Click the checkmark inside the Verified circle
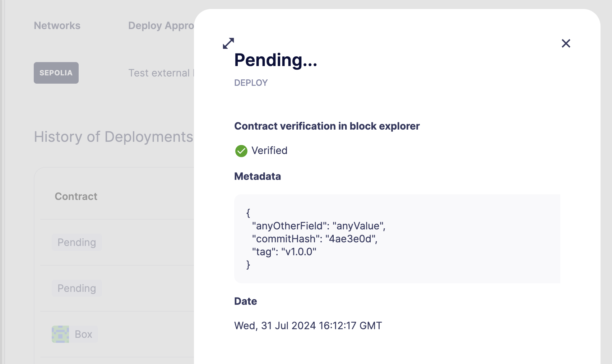612x364 pixels. [241, 151]
